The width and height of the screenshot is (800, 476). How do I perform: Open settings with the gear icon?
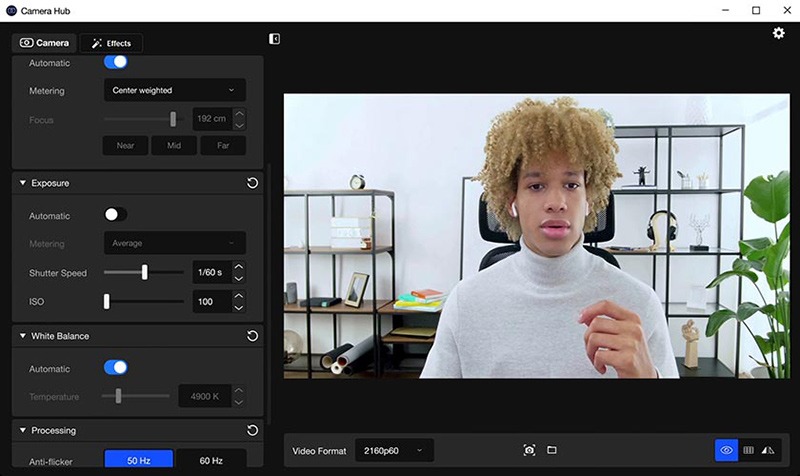pyautogui.click(x=779, y=34)
